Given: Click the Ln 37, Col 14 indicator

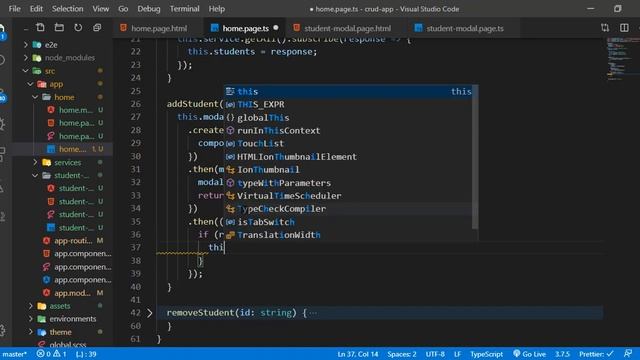Looking at the screenshot, I should coord(358,354).
